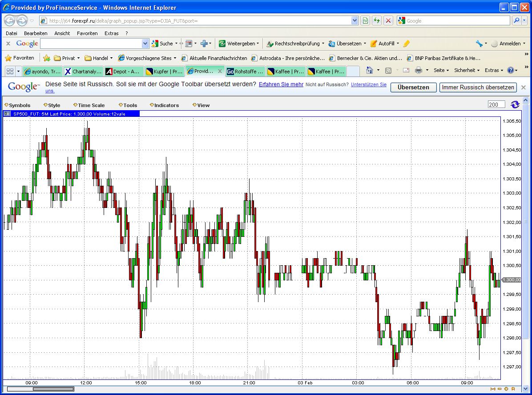Open the Sicherheit dropdown menu

[466, 70]
